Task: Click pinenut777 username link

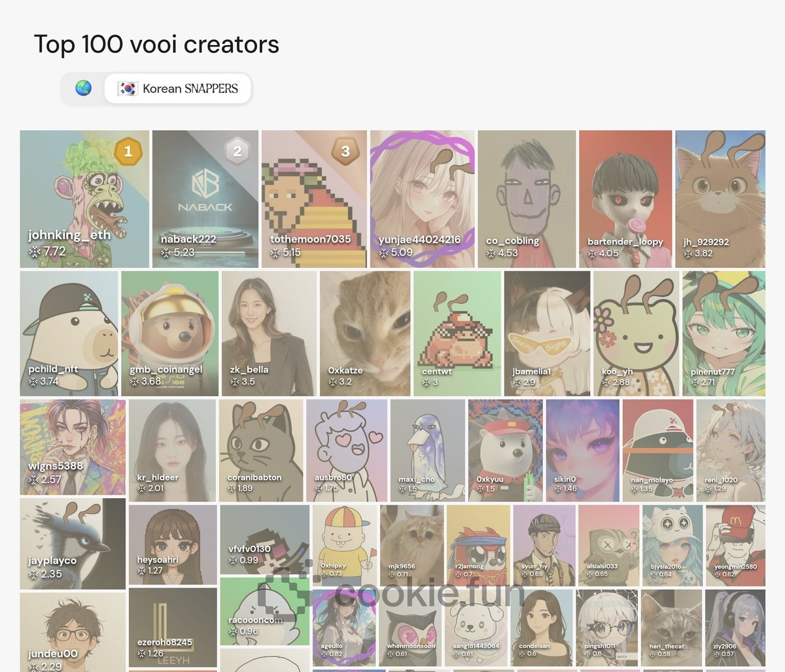Action: tap(712, 372)
